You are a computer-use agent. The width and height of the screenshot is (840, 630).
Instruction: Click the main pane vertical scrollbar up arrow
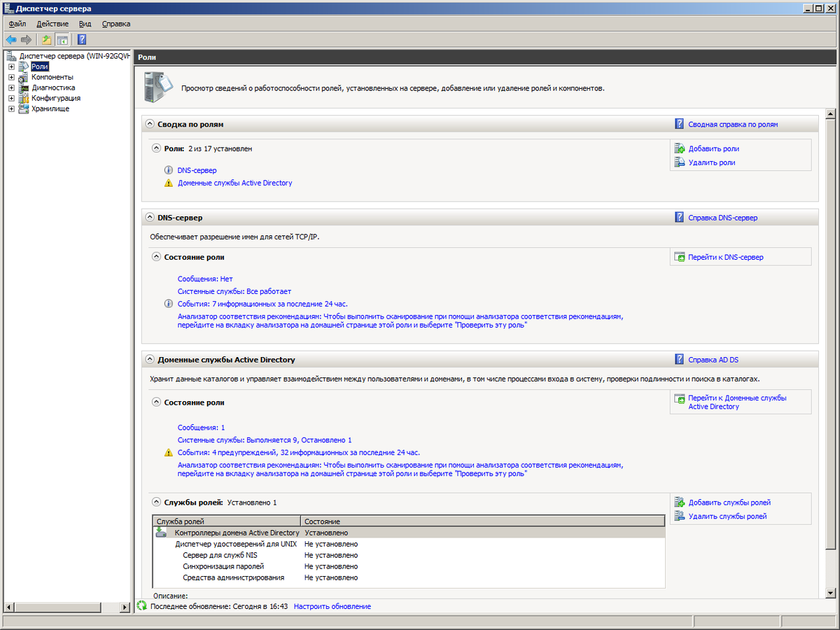tap(830, 113)
